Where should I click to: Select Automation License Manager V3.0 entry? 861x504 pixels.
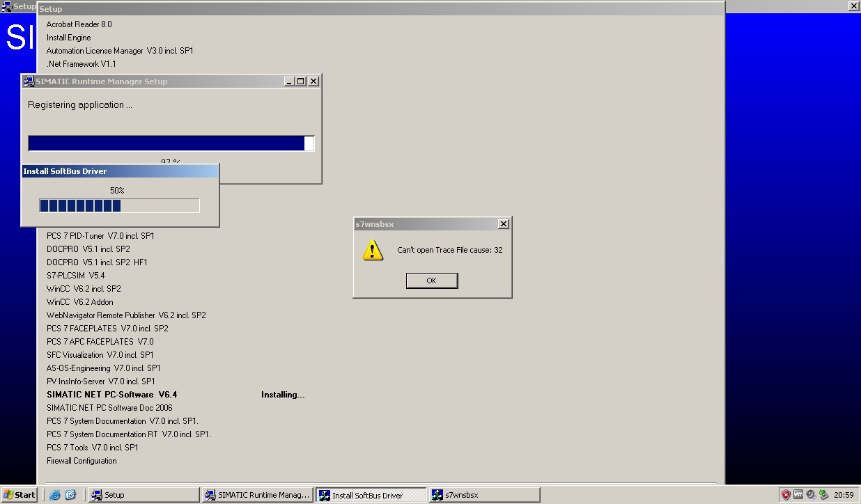pos(120,51)
